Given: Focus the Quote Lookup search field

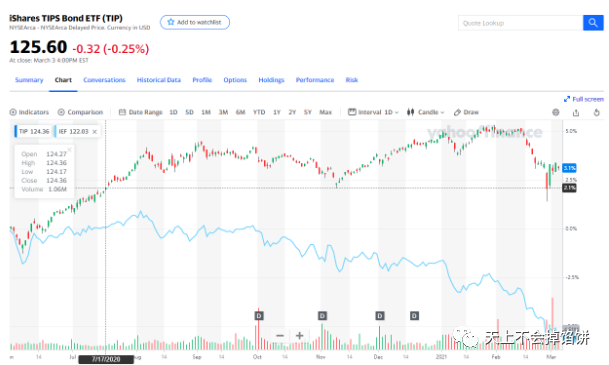Looking at the screenshot, I should (520, 23).
